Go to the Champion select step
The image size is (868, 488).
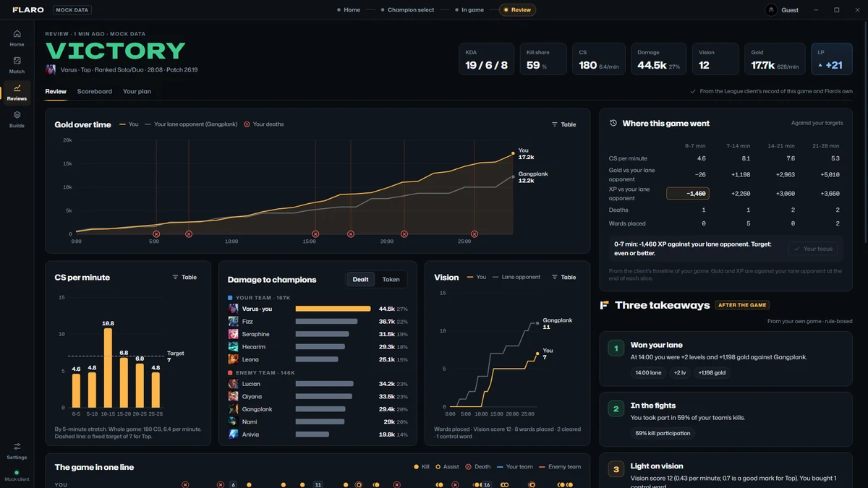[x=407, y=10]
